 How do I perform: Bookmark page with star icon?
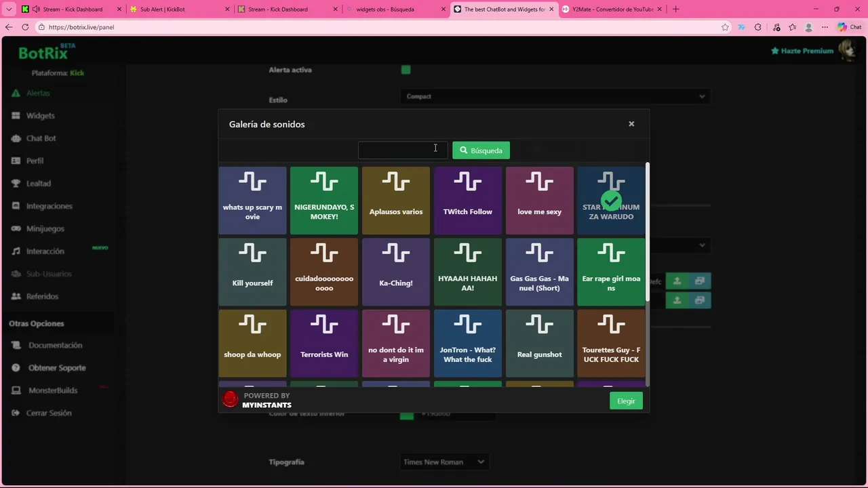(725, 27)
